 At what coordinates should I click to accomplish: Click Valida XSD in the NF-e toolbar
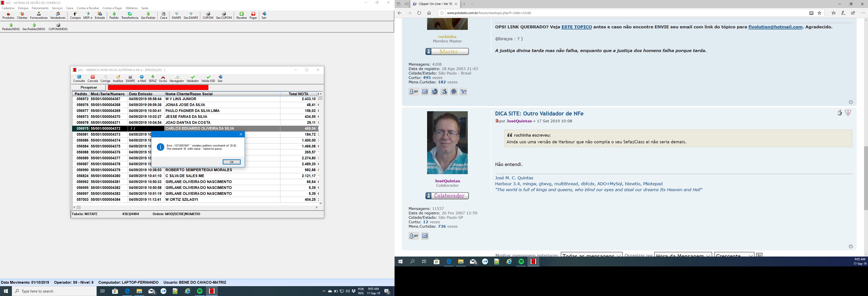coord(208,78)
